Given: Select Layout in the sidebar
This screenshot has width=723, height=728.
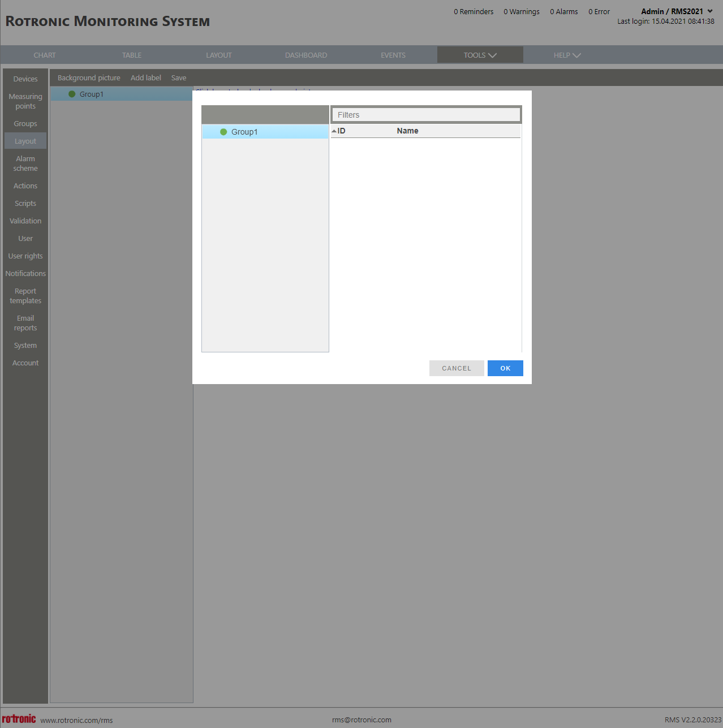Looking at the screenshot, I should coord(25,141).
